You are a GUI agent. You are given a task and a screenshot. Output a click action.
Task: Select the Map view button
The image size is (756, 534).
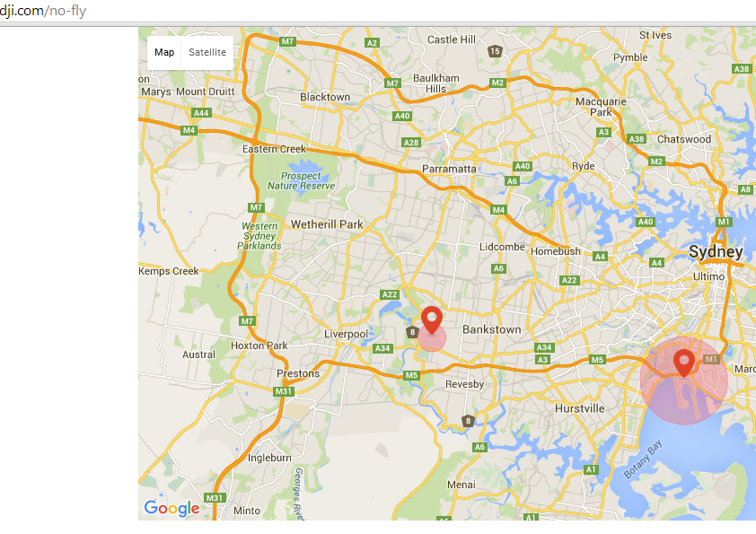[164, 53]
